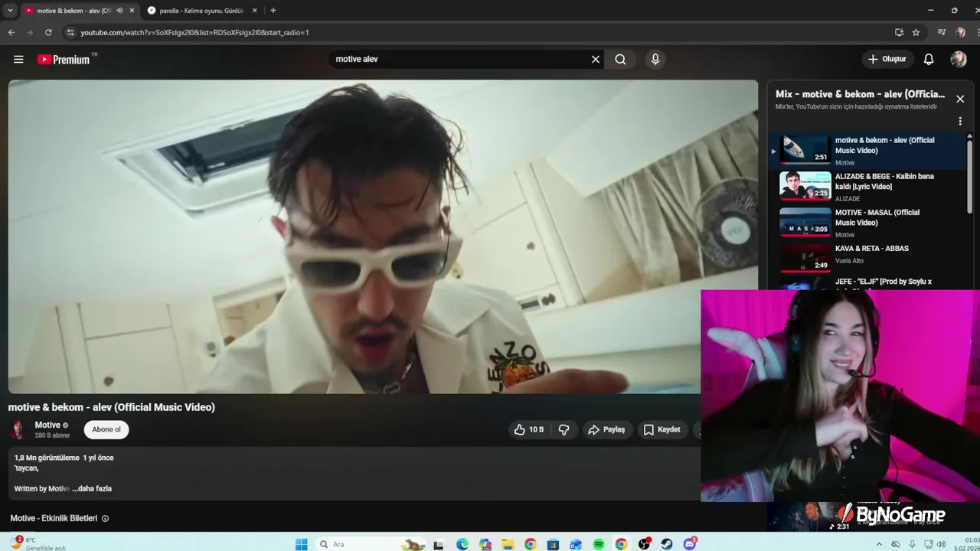Open weather widget showing 6°C
The height and width of the screenshot is (551, 980).
(x=37, y=543)
